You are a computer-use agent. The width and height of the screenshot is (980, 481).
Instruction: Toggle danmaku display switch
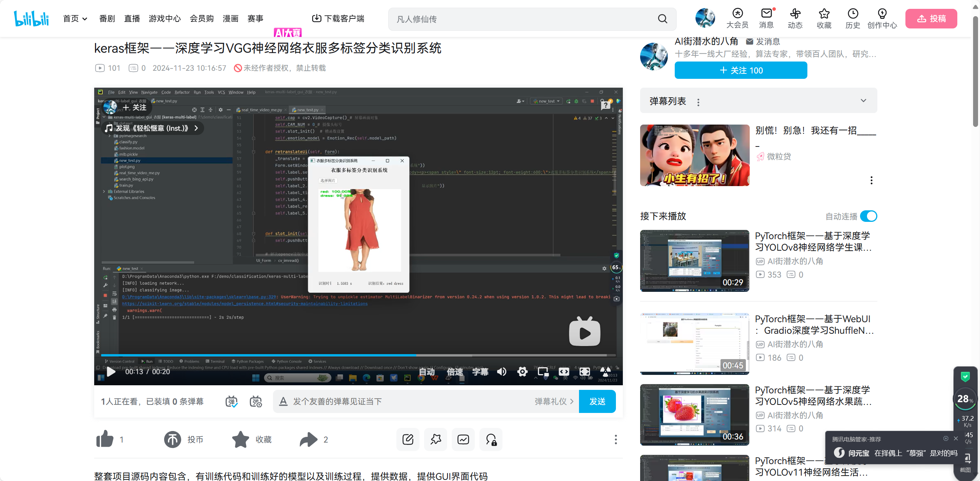point(231,401)
